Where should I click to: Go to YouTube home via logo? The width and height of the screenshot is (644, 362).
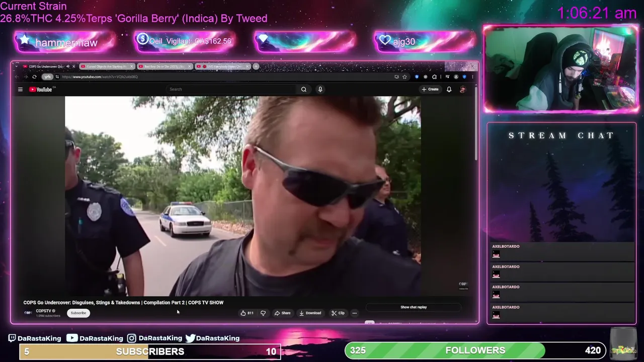[41, 89]
